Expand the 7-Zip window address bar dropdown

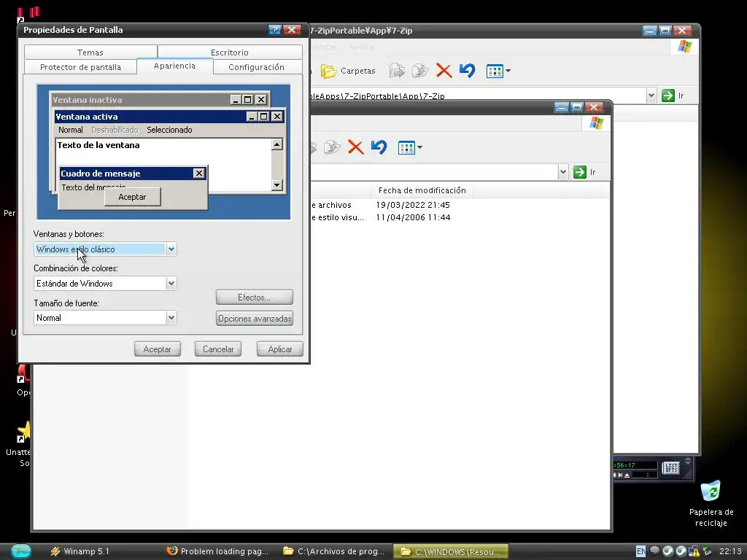coord(651,96)
